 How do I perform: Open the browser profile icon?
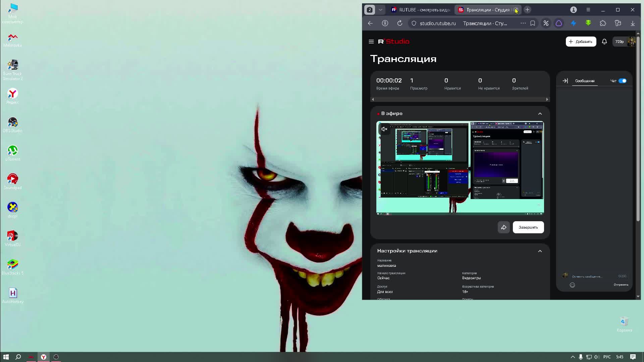click(x=574, y=10)
